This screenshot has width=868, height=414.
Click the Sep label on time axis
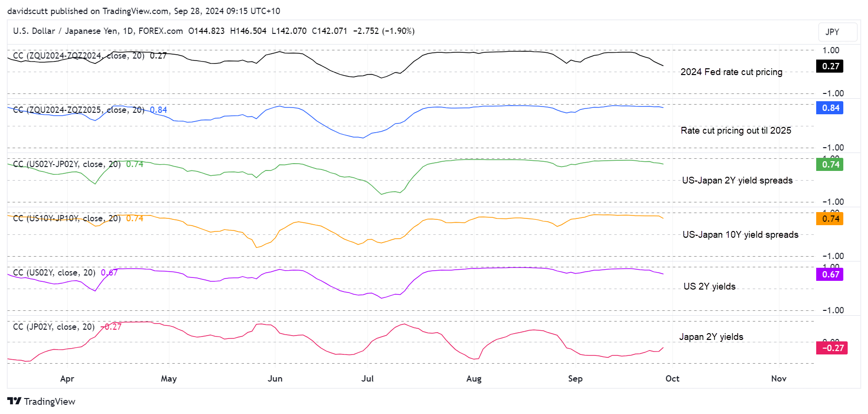575,379
